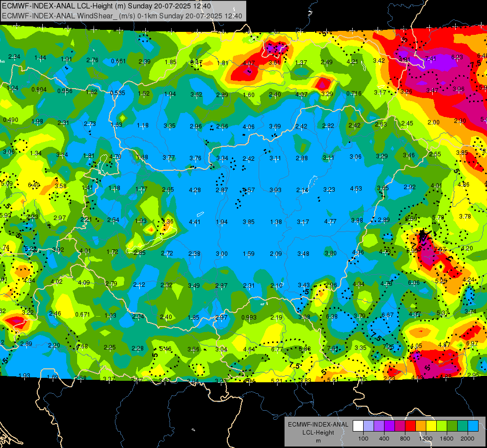Viewport: 487px width, 448px height.
Task: Click the wind shear value 3.35 near 7.25
Action: [361, 347]
